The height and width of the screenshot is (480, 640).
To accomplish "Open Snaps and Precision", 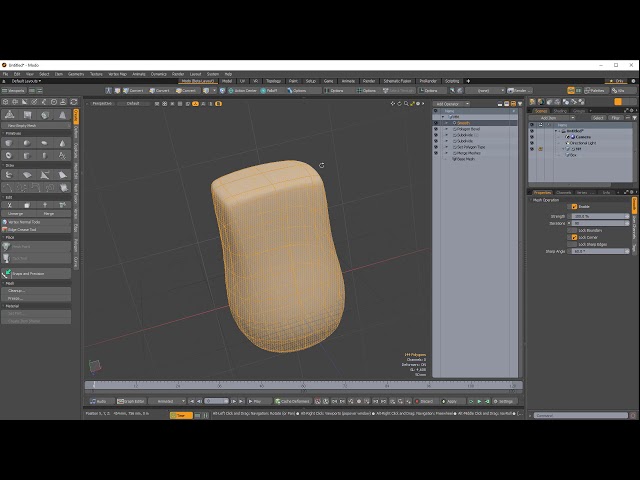I will tap(36, 273).
